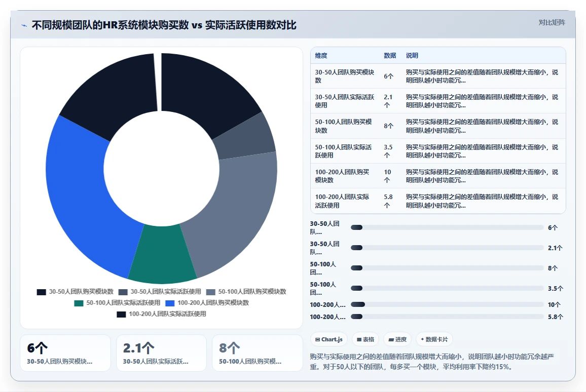The image size is (586, 392).
Task: Click the progress bar showing 3.5个
Action: (x=447, y=288)
